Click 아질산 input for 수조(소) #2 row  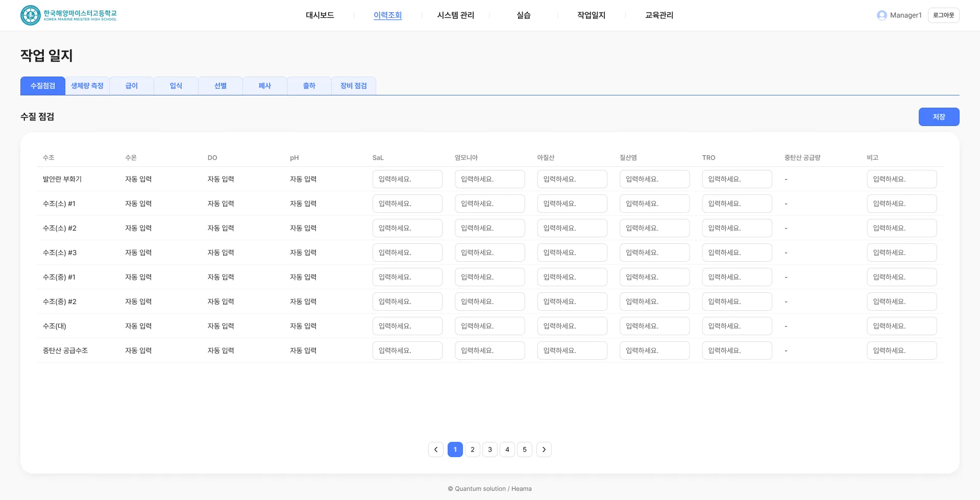pyautogui.click(x=572, y=228)
